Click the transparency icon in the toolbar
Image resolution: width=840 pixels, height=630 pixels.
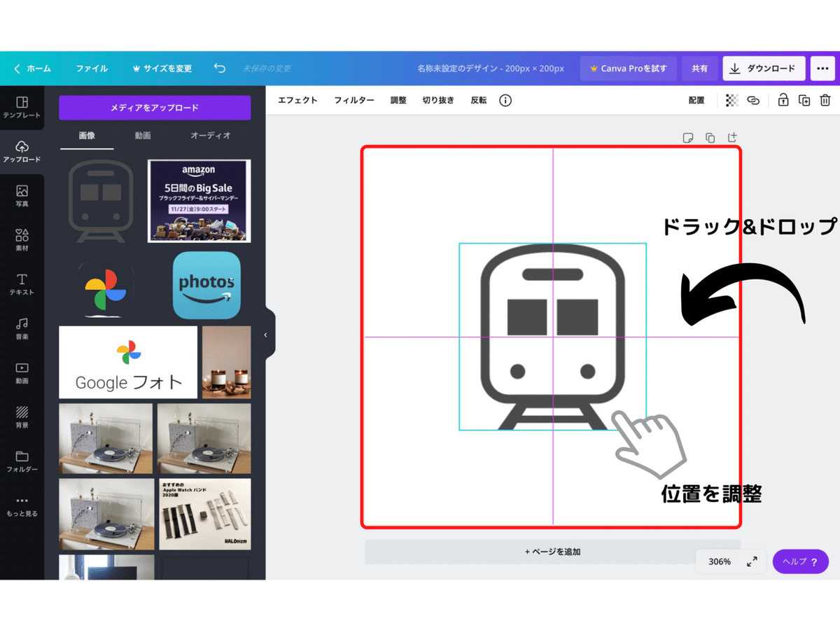731,100
